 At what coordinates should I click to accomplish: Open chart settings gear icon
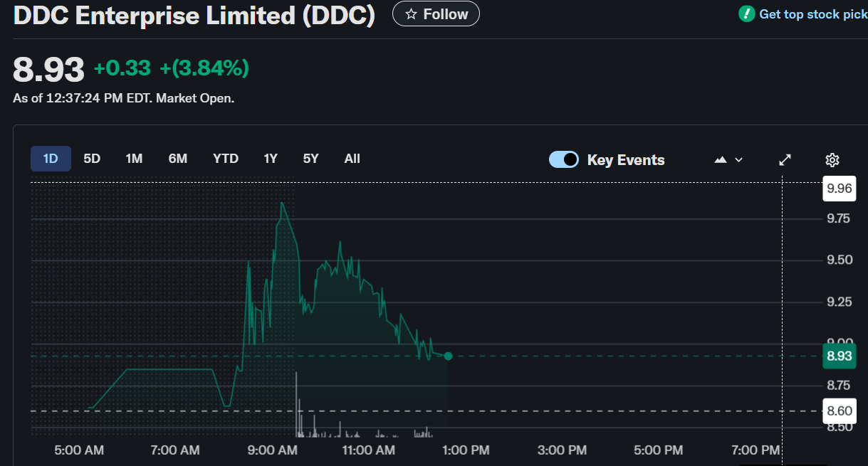pyautogui.click(x=832, y=160)
